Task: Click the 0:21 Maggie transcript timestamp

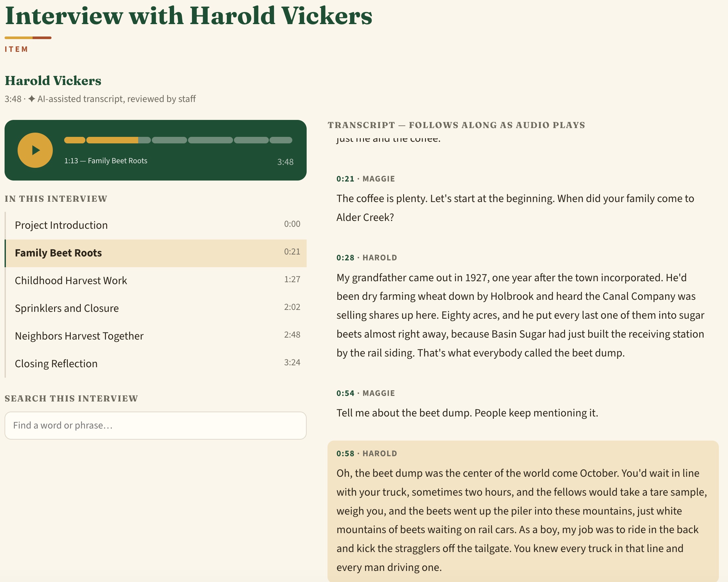Action: coord(345,179)
